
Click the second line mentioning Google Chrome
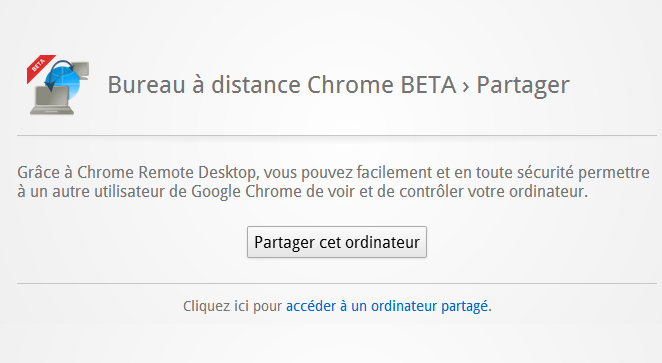(302, 192)
